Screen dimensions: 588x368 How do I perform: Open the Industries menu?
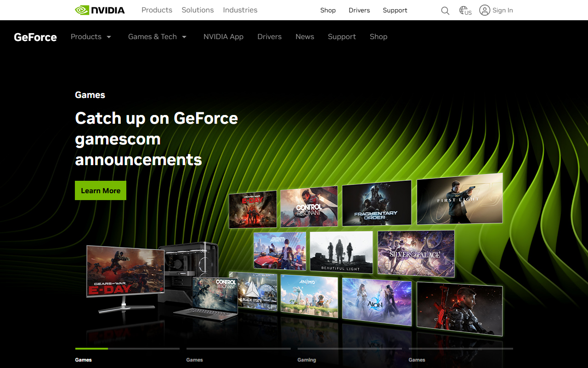pyautogui.click(x=240, y=10)
